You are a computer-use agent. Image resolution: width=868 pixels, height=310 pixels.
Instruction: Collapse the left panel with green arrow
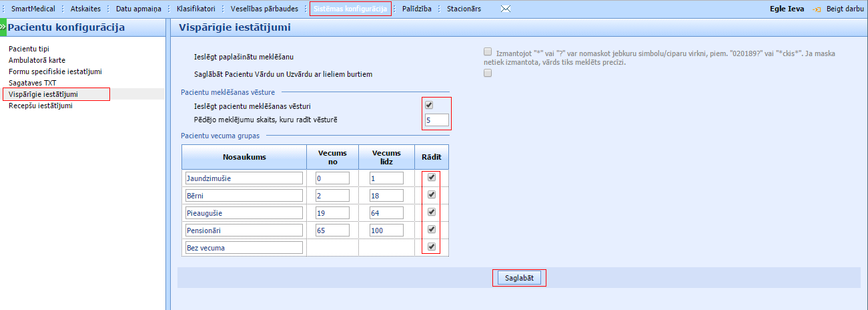click(3, 27)
